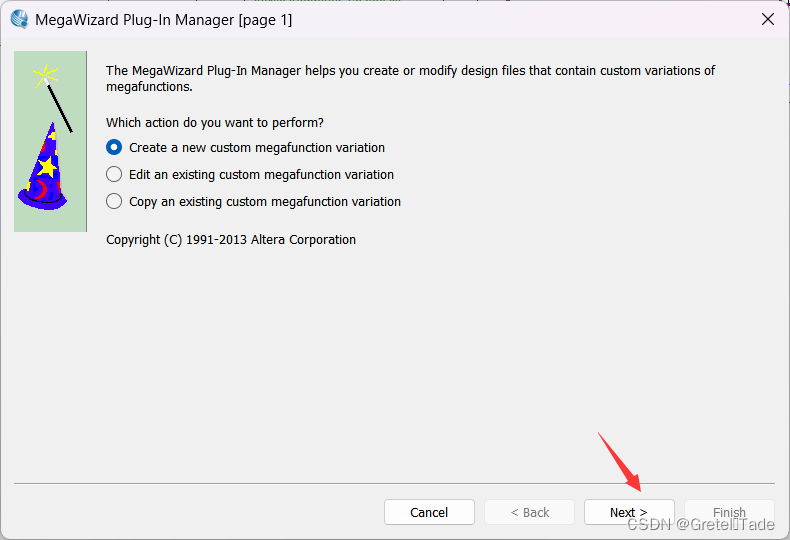Click the greyed-out Back button

coord(530,512)
